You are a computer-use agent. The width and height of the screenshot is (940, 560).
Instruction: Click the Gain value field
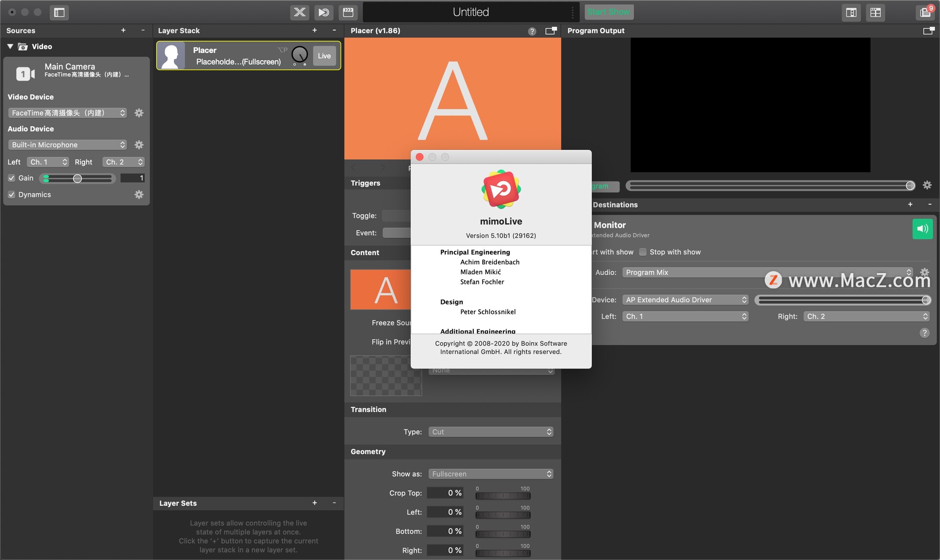point(132,178)
